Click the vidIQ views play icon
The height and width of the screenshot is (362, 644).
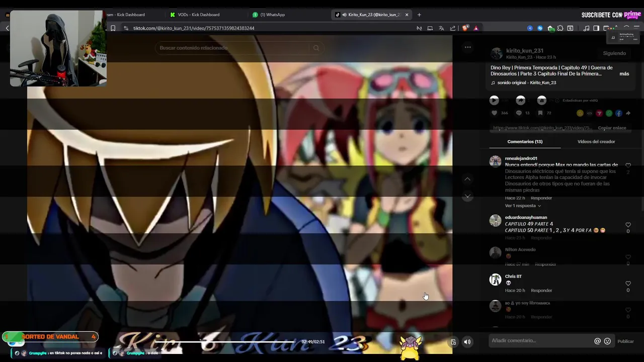494,100
